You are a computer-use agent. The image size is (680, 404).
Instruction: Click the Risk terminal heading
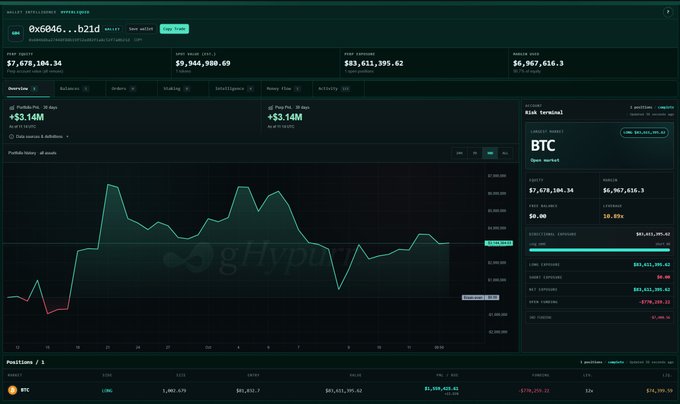point(544,113)
